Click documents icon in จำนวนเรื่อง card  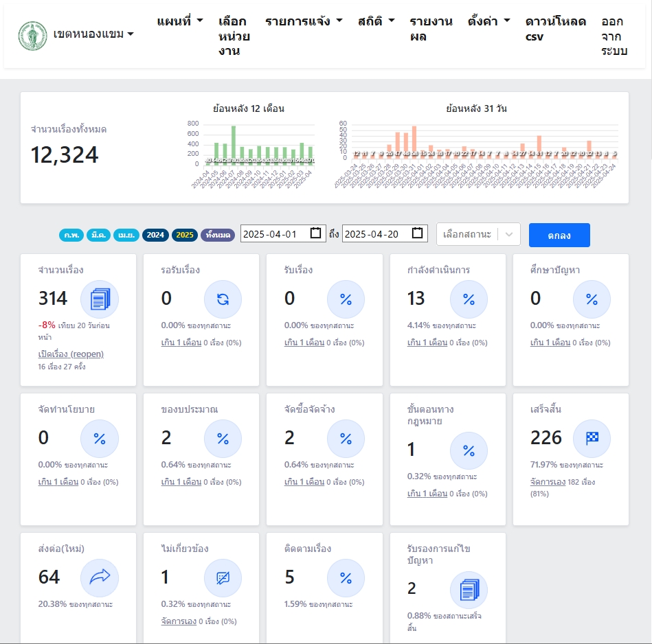(x=100, y=299)
